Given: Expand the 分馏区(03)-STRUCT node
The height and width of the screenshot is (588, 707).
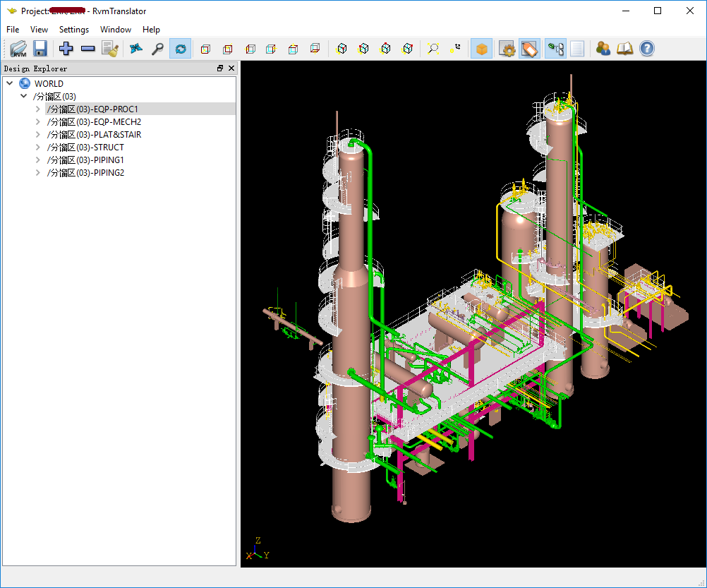Looking at the screenshot, I should coord(38,148).
